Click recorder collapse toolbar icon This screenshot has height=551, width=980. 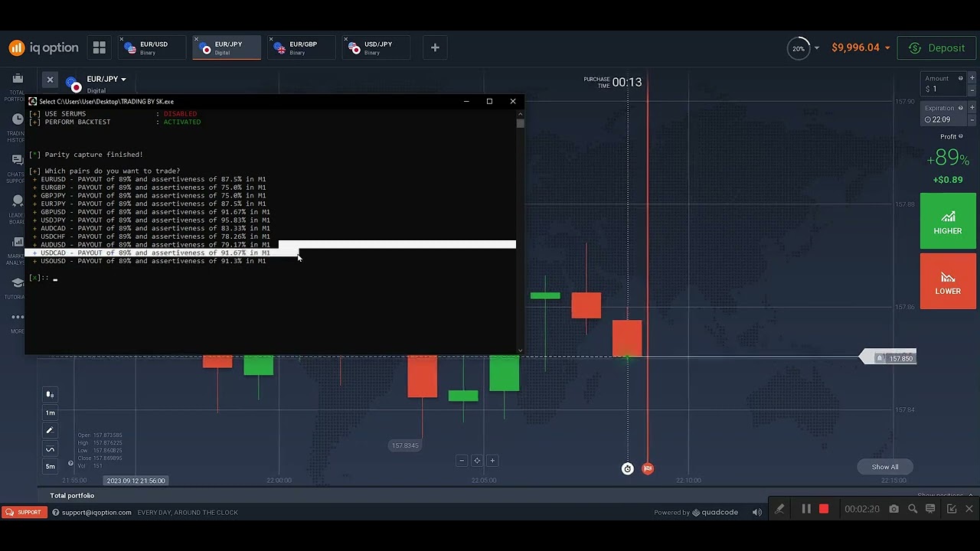[x=952, y=509]
